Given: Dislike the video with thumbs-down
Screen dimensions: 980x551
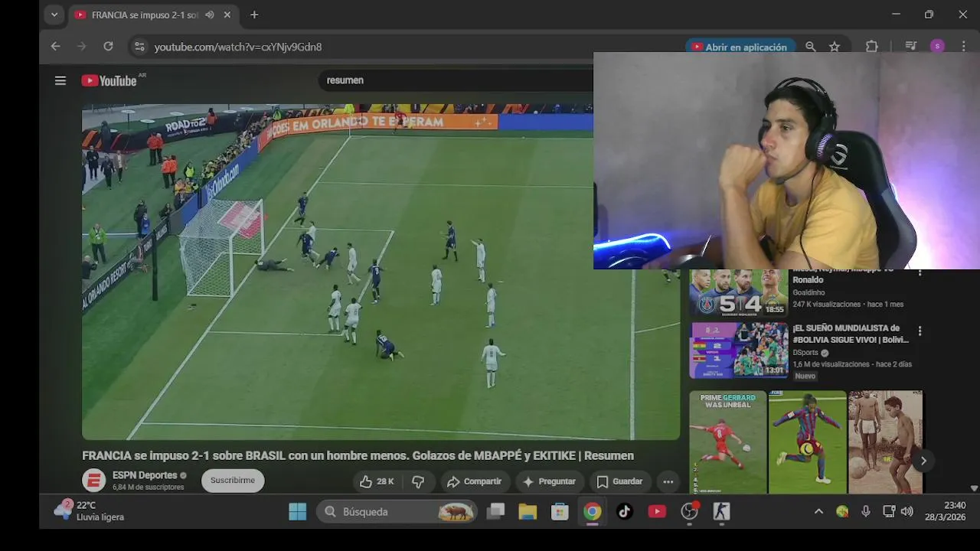Looking at the screenshot, I should coord(418,481).
